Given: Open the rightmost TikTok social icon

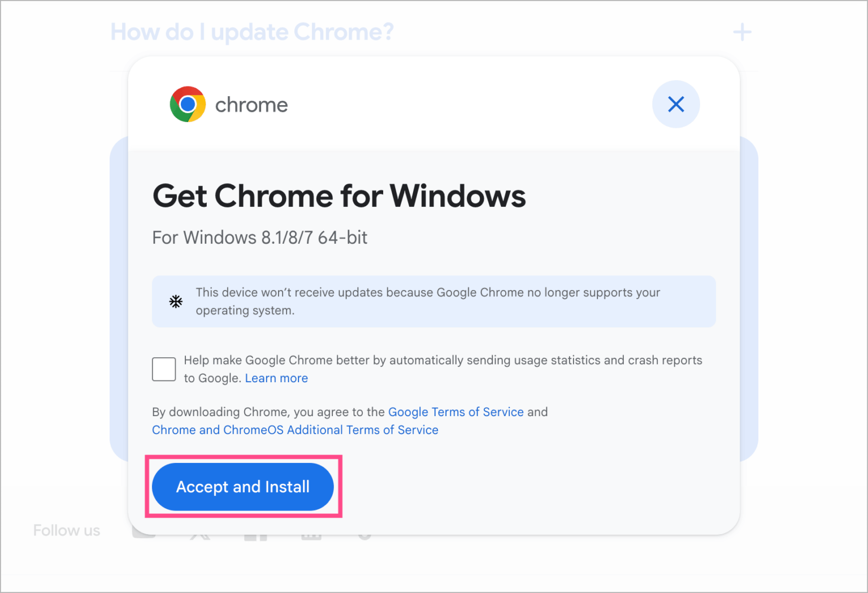Looking at the screenshot, I should coord(364,533).
